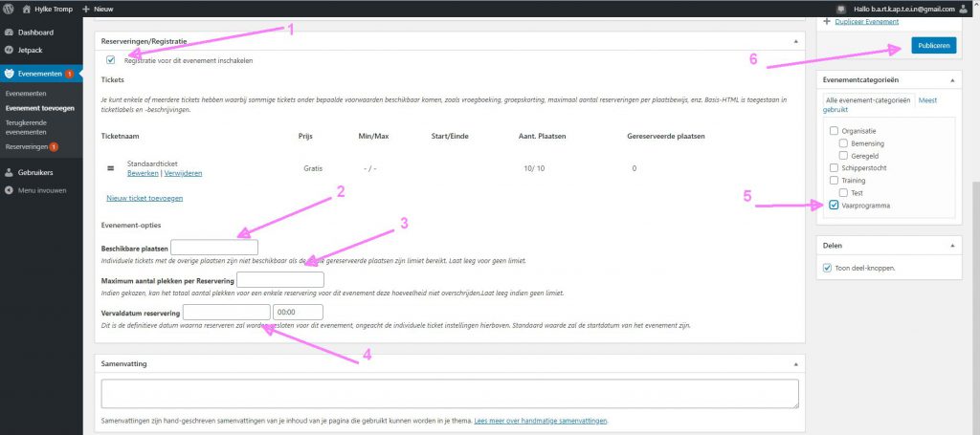Collapse the Samenvatting panel arrow
This screenshot has width=980, height=435.
pyautogui.click(x=795, y=364)
